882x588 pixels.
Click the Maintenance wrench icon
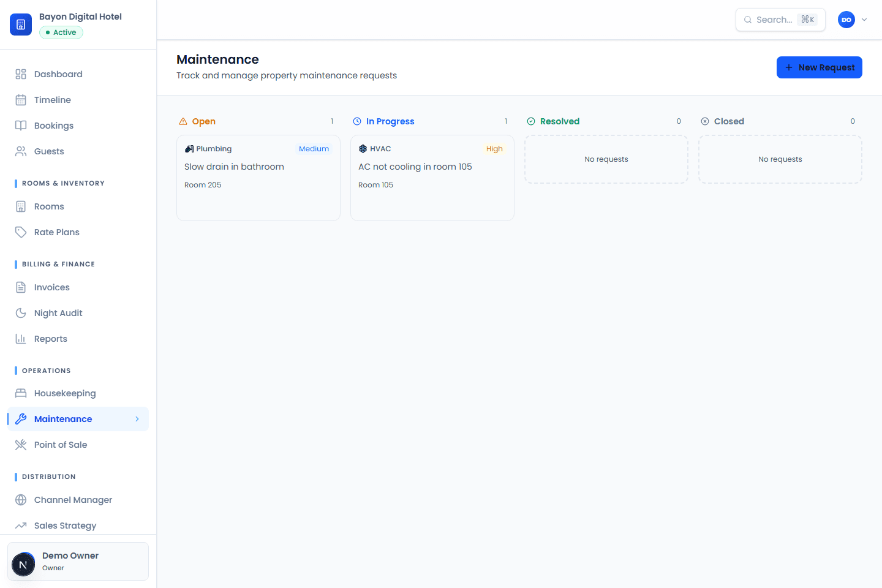pyautogui.click(x=21, y=419)
